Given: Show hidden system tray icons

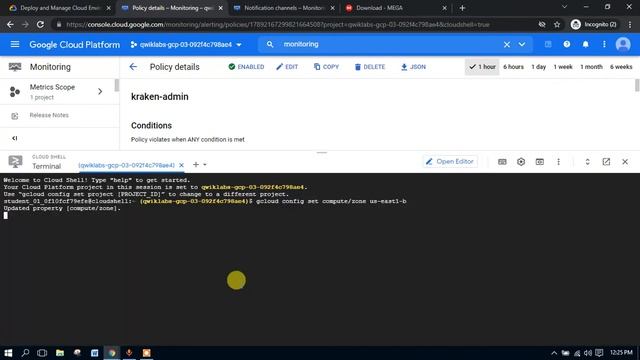Looking at the screenshot, I should 554,353.
